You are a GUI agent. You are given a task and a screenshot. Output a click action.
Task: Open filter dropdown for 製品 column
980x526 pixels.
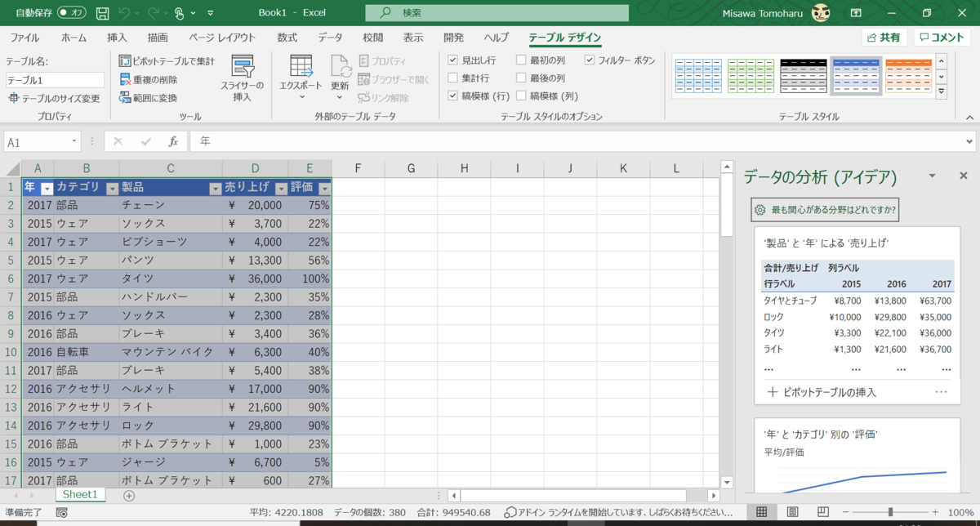(x=215, y=188)
